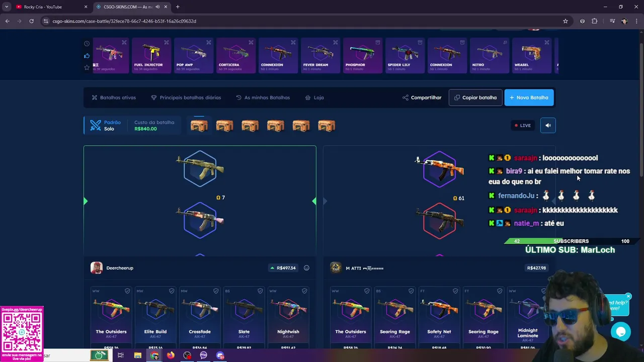Click the crossed-swords Padrão Solo icon
Viewport: 644px width, 362px height.
point(96,125)
